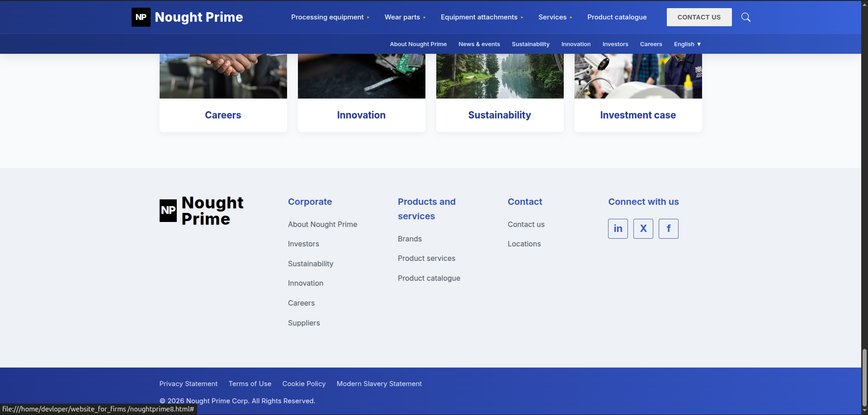Click the search magnifier icon
The width and height of the screenshot is (868, 415).
[x=745, y=17]
